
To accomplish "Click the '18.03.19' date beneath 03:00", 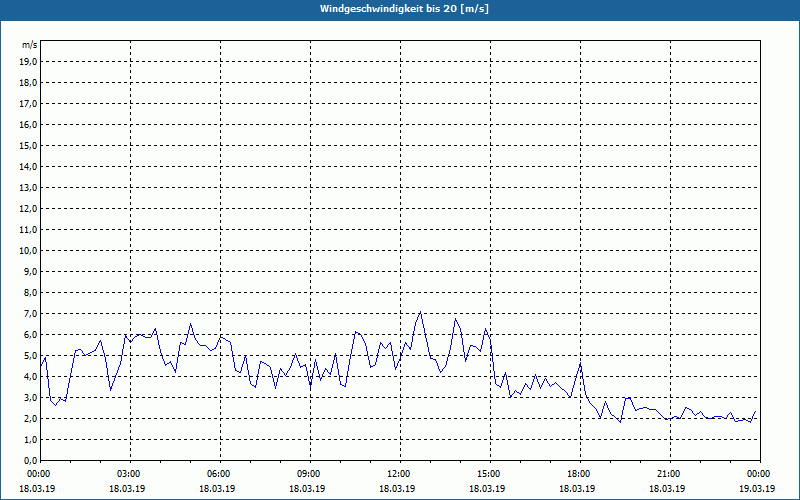I will tap(127, 489).
